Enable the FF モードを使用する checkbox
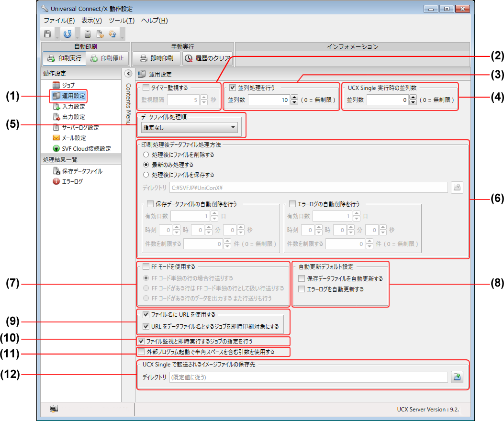Image resolution: width=504 pixels, height=421 pixels. coord(146,267)
